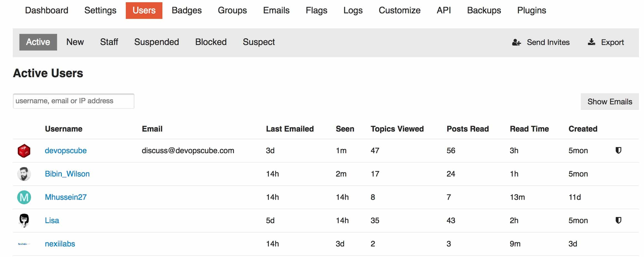Screen dimensions: 644x257
Task: Click Lisa's cartoon avatar
Action: click(x=24, y=221)
